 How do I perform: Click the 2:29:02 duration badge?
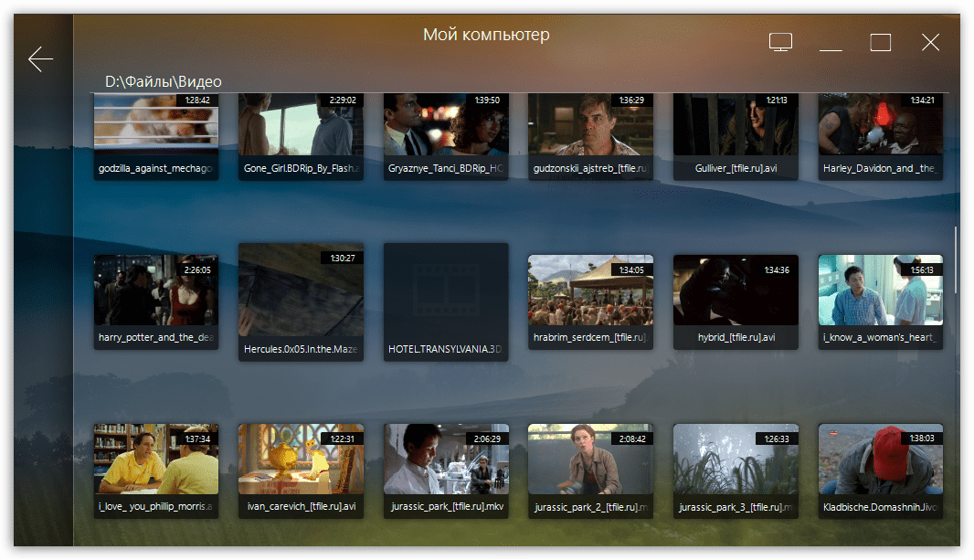343,100
